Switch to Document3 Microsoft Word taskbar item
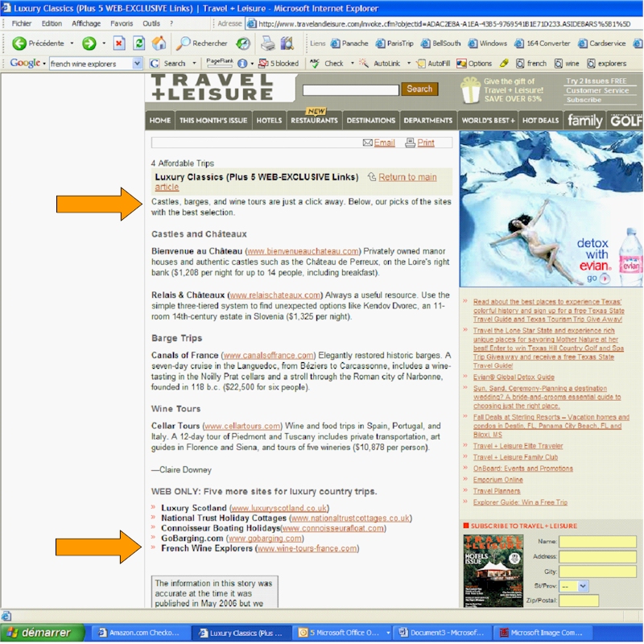This screenshot has height=644, width=644. click(x=442, y=633)
